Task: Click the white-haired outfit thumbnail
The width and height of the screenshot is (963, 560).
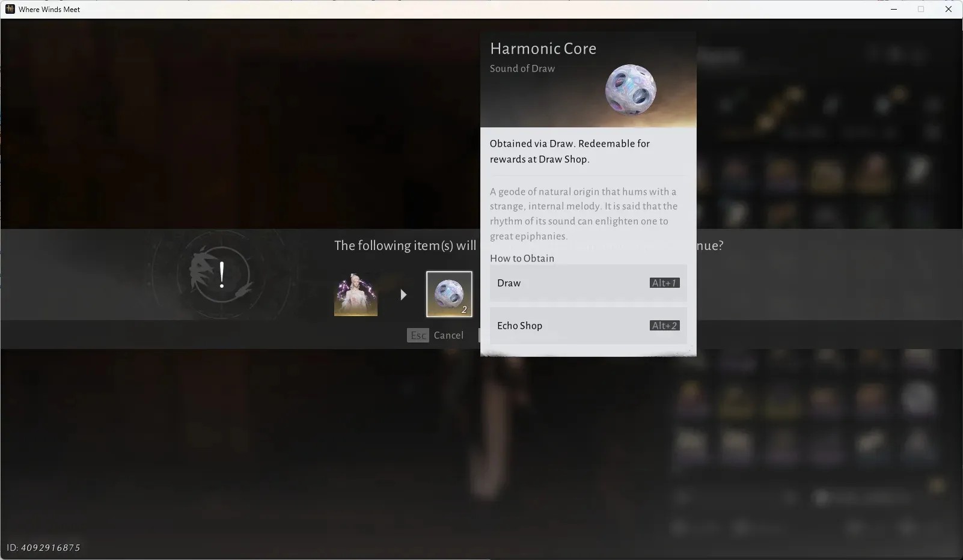Action: 356,294
